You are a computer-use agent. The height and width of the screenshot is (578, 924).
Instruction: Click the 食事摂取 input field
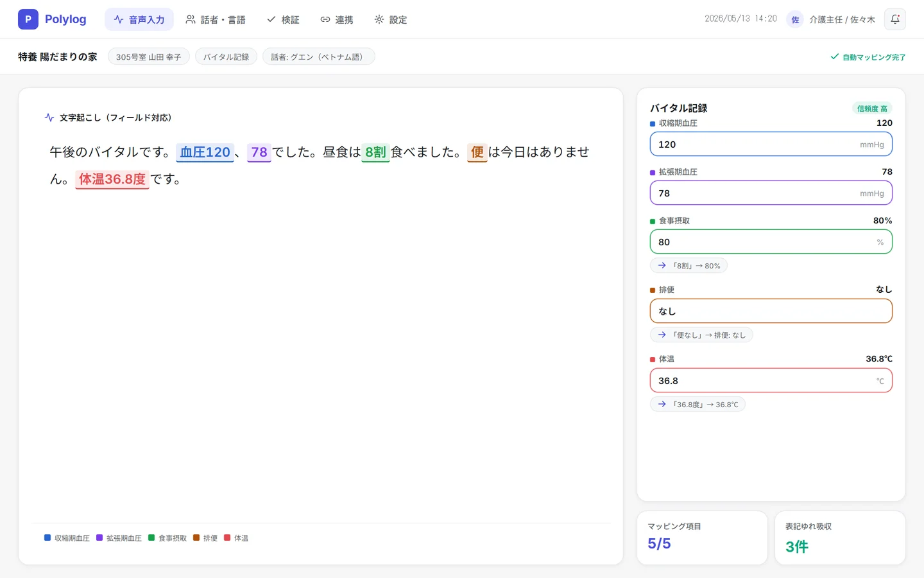(x=771, y=241)
